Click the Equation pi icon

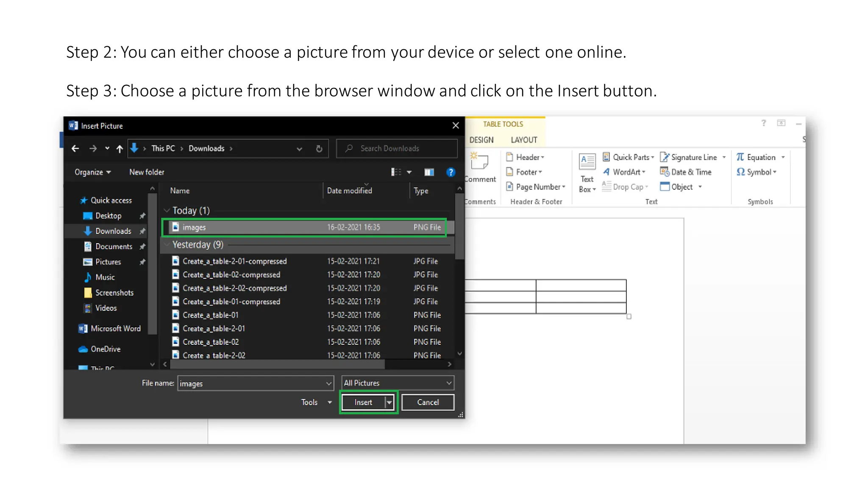pyautogui.click(x=740, y=157)
